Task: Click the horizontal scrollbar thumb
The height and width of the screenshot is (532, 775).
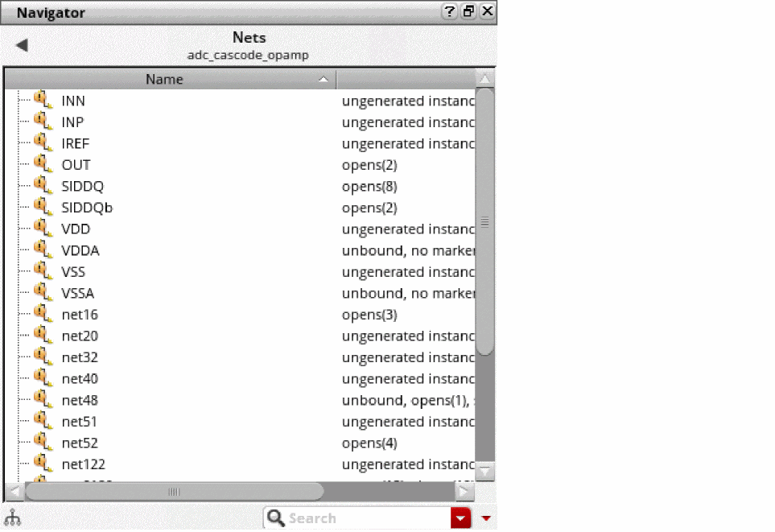Action: point(175,492)
